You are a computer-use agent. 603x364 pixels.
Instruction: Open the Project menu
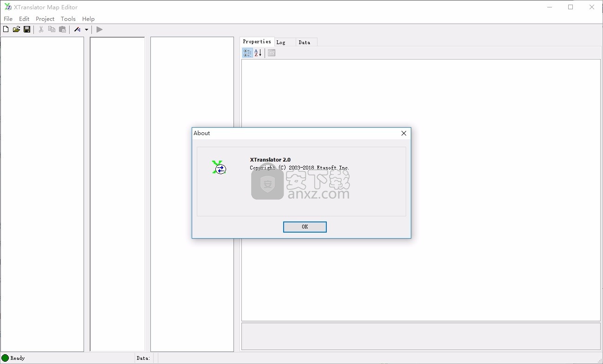(x=45, y=19)
